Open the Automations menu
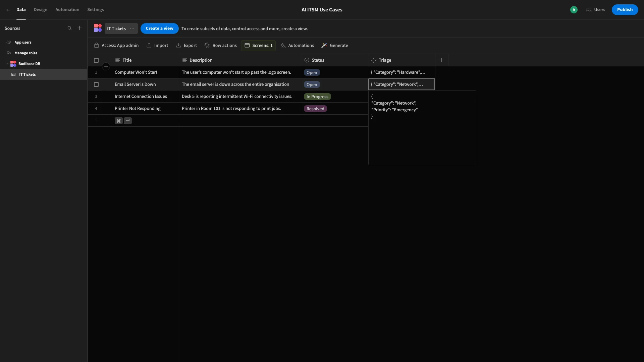 [297, 46]
